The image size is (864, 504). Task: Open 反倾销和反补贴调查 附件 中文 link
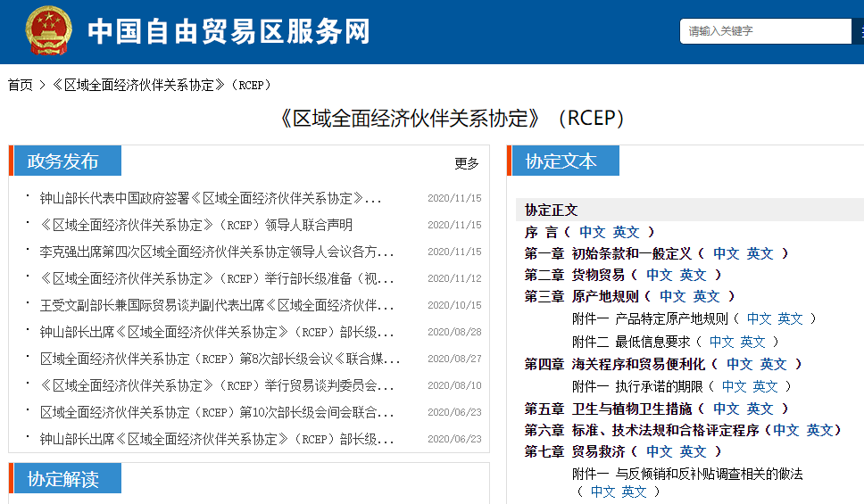[x=602, y=492]
